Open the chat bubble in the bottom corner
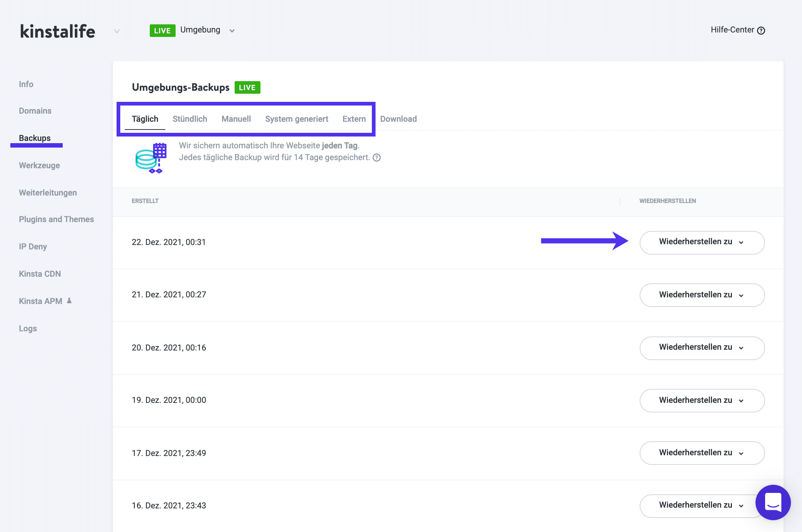This screenshot has width=802, height=532. pyautogui.click(x=773, y=503)
